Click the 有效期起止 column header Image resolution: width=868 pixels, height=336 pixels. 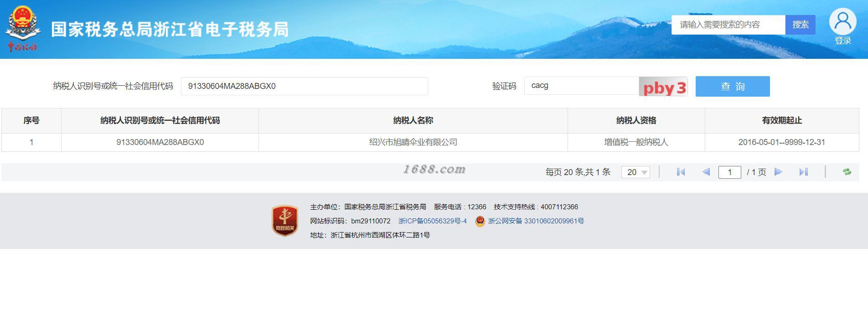tap(782, 120)
